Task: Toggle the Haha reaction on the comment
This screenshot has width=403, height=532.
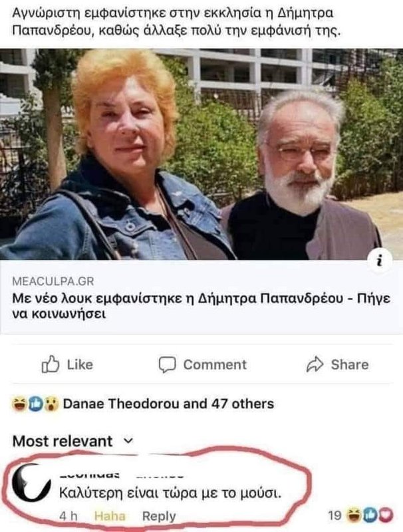Action: (x=110, y=516)
